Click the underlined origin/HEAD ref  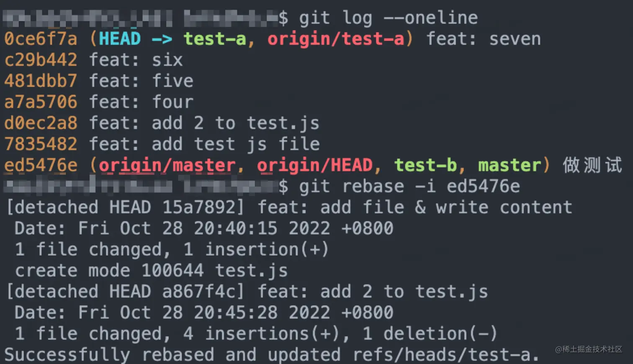click(314, 165)
